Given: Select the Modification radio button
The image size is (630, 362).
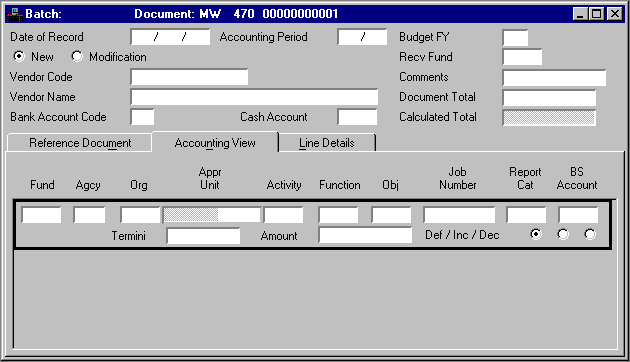Looking at the screenshot, I should pyautogui.click(x=77, y=56).
